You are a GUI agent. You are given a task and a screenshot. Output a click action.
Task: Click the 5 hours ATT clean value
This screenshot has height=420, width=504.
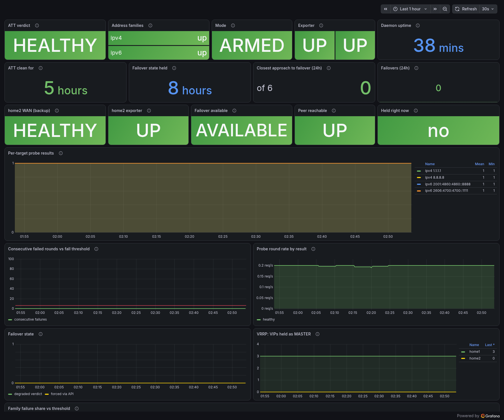click(66, 88)
